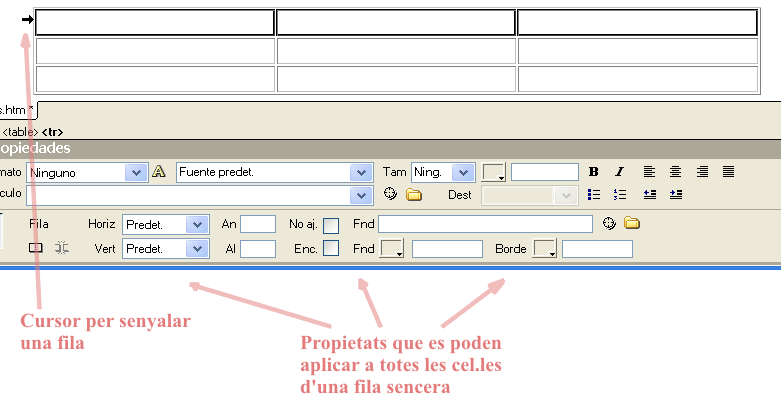Image resolution: width=781 pixels, height=401 pixels.
Task: Indent the text block
Action: pyautogui.click(x=676, y=194)
